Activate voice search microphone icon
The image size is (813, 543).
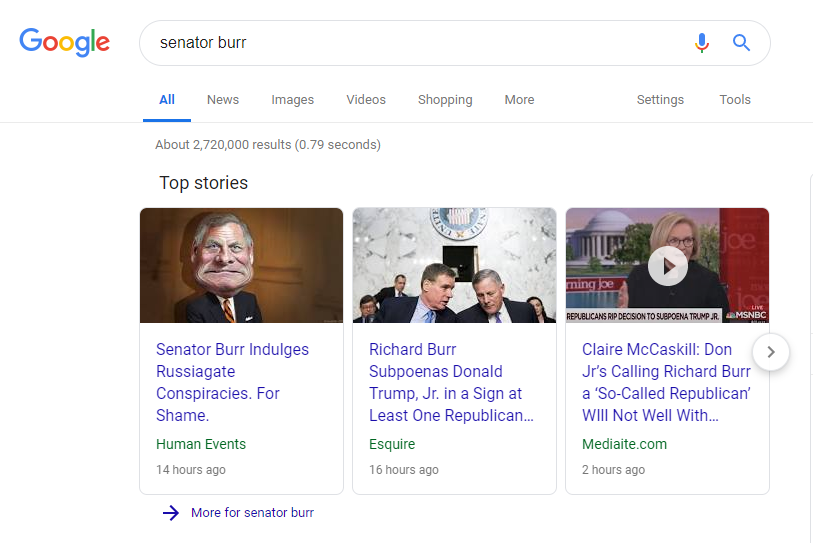[x=702, y=43]
